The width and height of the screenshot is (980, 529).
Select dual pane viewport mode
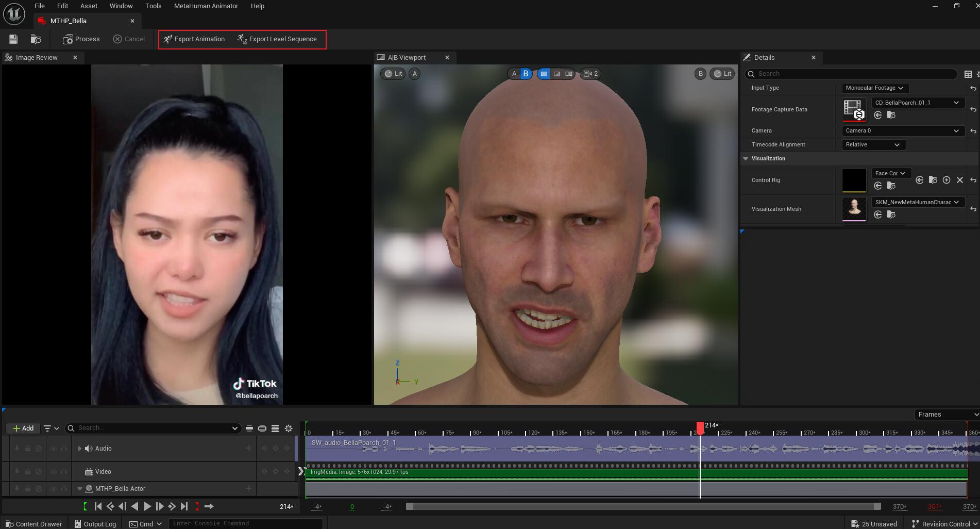[569, 74]
